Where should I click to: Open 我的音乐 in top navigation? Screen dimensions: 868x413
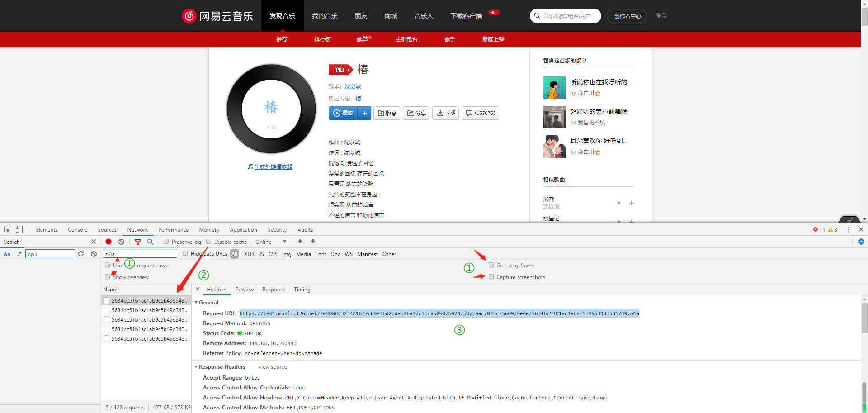pyautogui.click(x=325, y=16)
